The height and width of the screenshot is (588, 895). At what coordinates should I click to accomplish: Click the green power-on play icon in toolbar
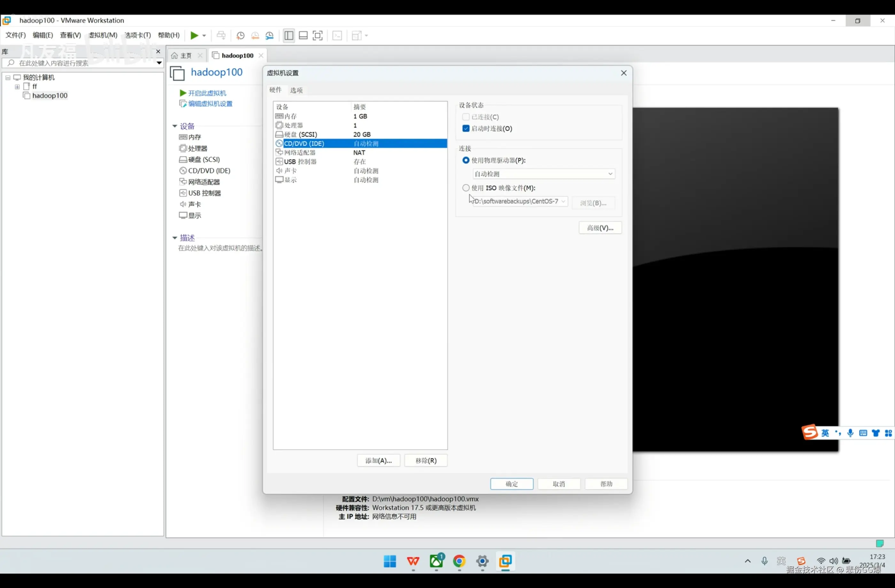point(194,35)
